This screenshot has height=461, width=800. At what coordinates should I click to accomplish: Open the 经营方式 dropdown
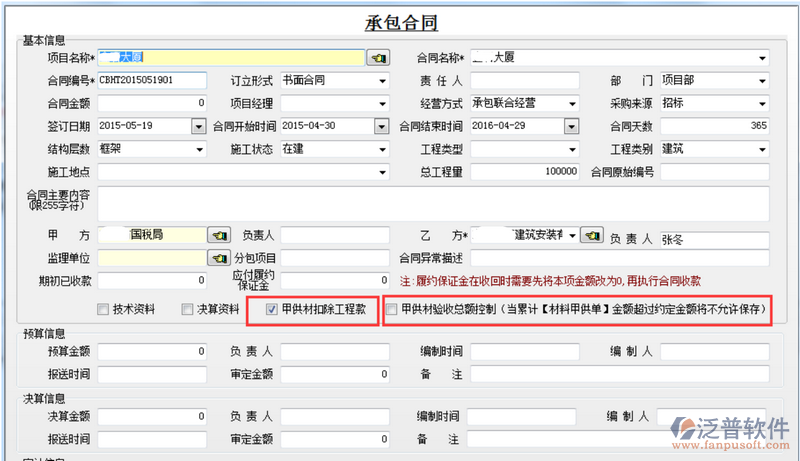click(x=572, y=104)
